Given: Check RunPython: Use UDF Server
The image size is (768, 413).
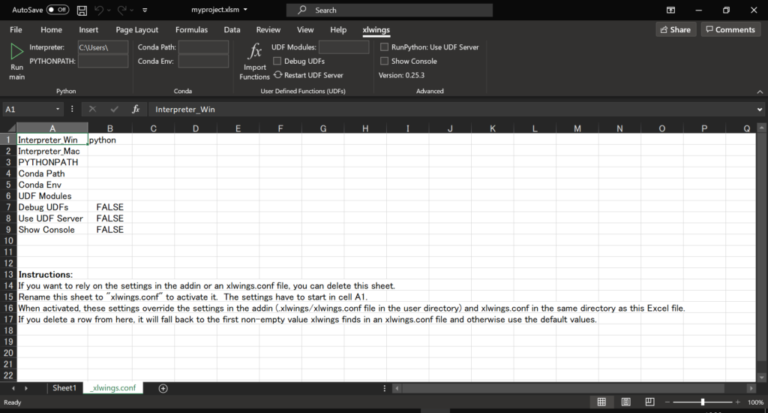Looking at the screenshot, I should coord(384,47).
